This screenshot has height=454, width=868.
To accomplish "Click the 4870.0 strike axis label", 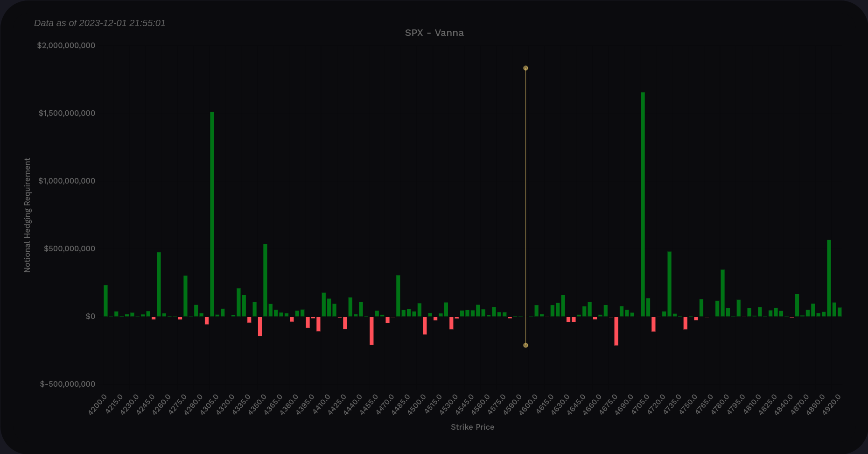I will coord(799,404).
